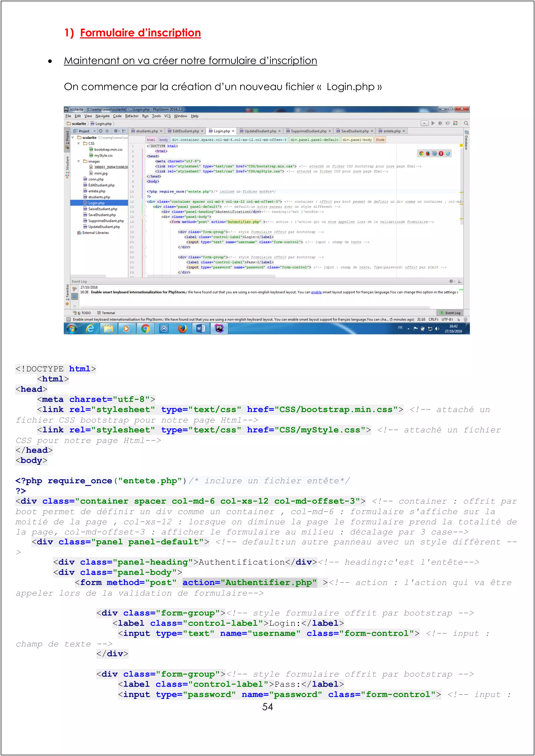Open in Internet Explorer icon in editor
535x756 pixels.
pos(448,153)
